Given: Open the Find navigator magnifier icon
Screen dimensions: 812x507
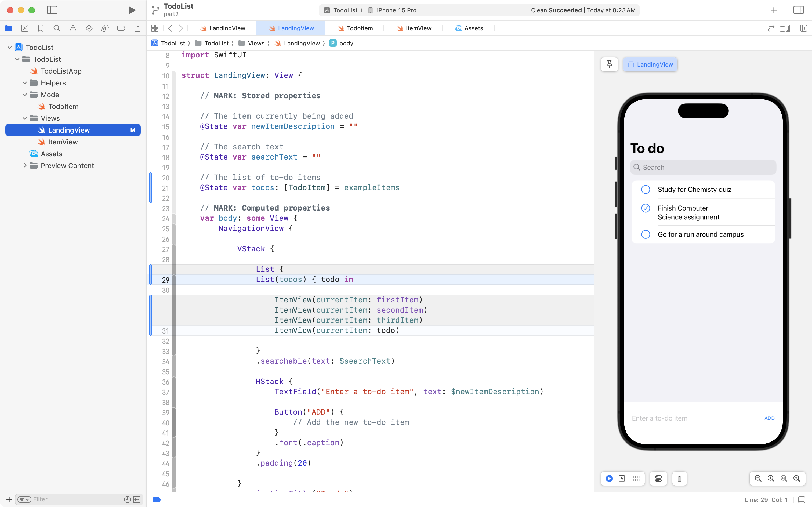Looking at the screenshot, I should click(x=57, y=28).
